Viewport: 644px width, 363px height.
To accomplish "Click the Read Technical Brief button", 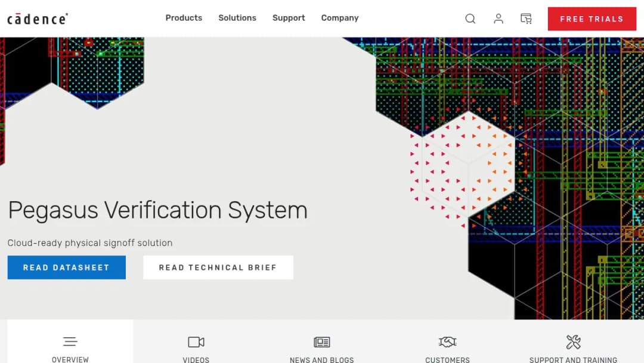I will 218,267.
